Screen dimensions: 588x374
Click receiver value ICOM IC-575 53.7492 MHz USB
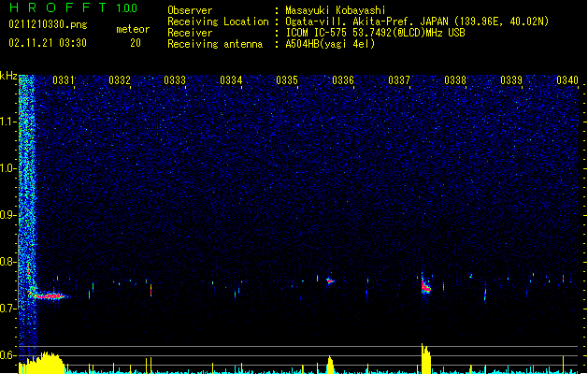376,33
